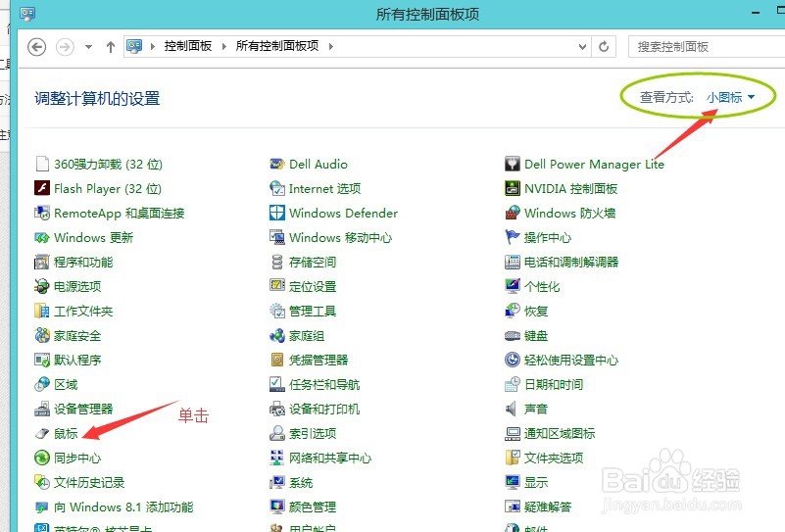Click the 设备和打印机 icon
Image resolution: width=785 pixels, height=532 pixels.
coord(276,409)
